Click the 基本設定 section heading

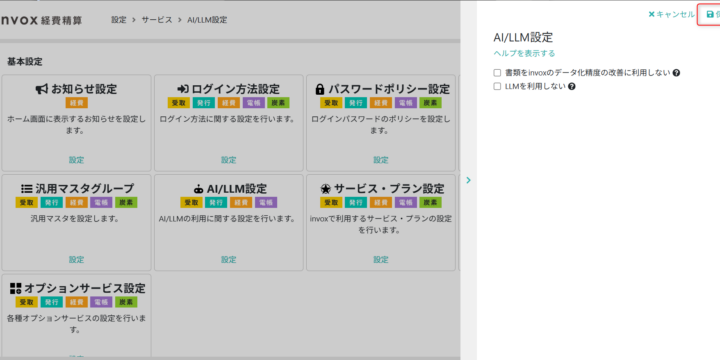(25, 62)
